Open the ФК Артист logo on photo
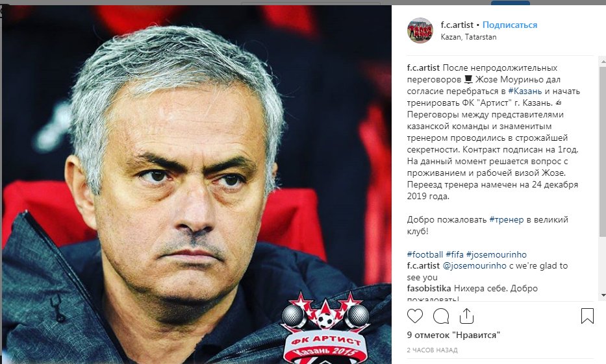The width and height of the screenshot is (606, 364). [325, 327]
